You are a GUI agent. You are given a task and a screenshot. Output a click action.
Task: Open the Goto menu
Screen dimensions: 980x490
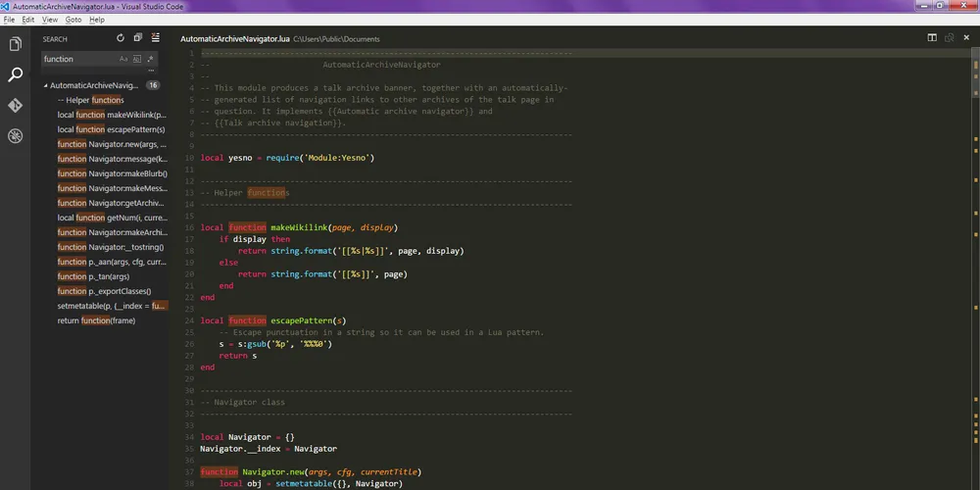tap(73, 20)
